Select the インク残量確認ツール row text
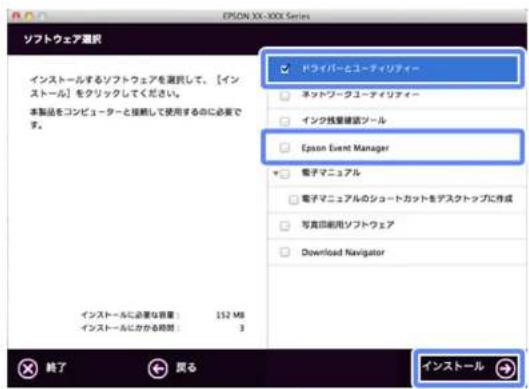This screenshot has height=389, width=529. point(344,120)
